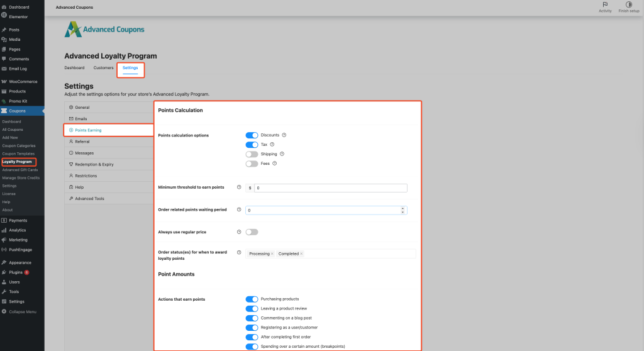Toggle the Tax points calculation switch

tap(252, 145)
